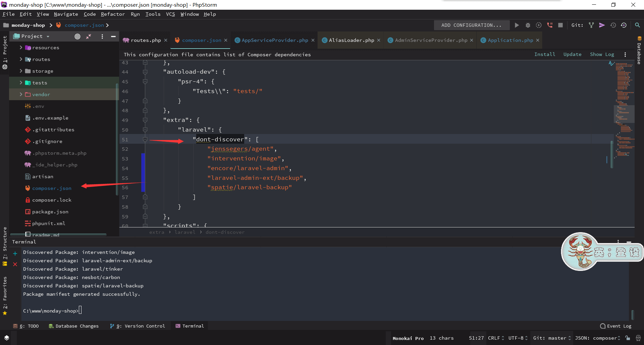Click the Git revert rollback icon
The height and width of the screenshot is (345, 644).
(624, 25)
